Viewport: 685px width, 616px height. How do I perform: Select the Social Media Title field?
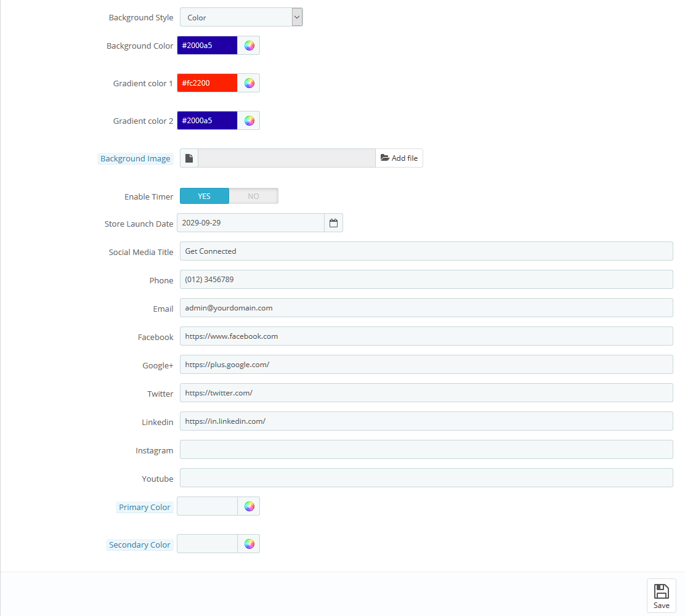point(426,251)
